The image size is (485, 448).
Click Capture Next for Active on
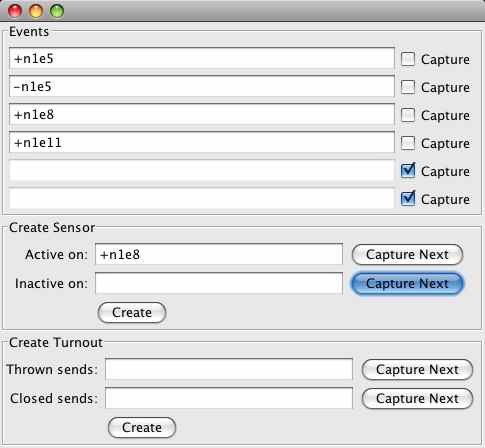[x=407, y=255]
